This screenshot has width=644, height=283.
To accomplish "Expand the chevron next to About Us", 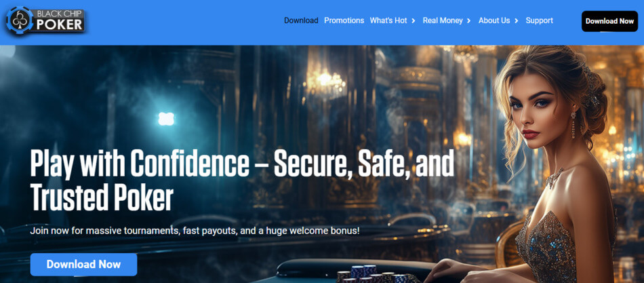I will (x=517, y=20).
